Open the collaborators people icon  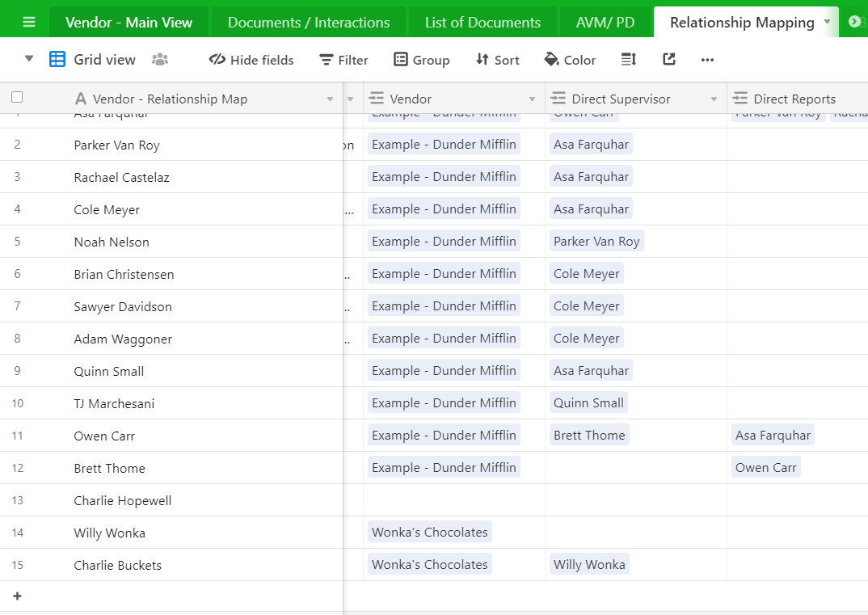coord(160,59)
